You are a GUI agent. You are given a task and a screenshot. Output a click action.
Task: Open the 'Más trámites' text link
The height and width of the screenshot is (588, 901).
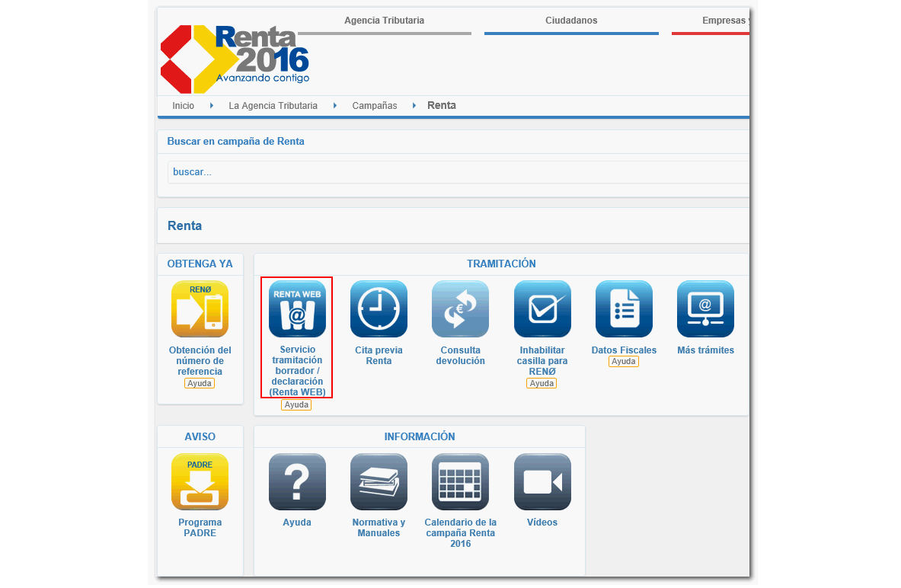click(x=705, y=350)
